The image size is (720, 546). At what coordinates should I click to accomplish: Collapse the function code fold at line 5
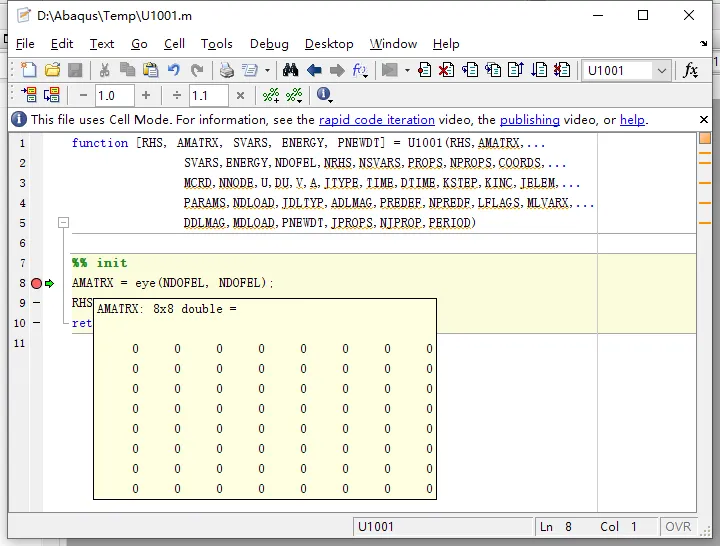[63, 223]
